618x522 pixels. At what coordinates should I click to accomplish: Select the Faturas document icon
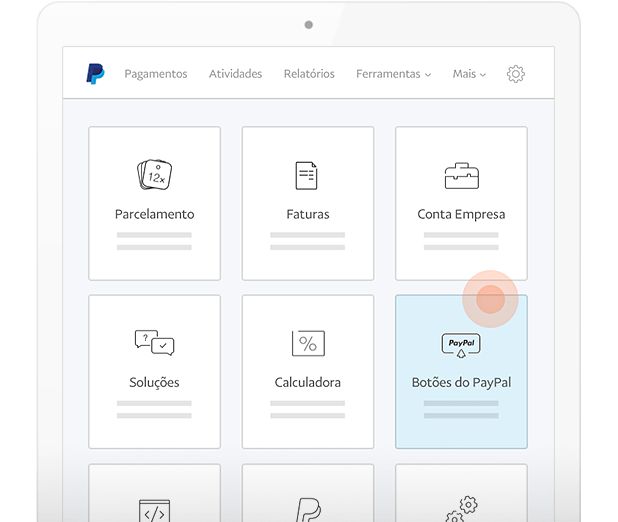pos(307,175)
